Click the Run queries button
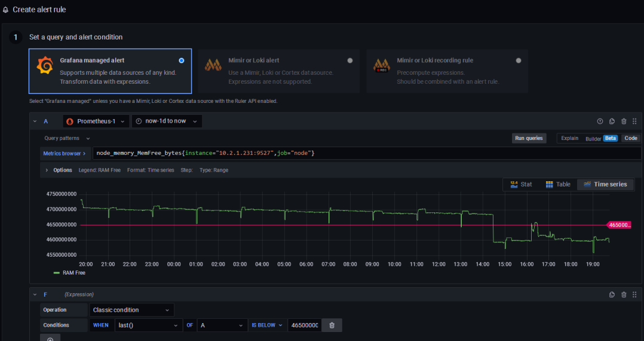This screenshot has height=341, width=644. point(529,138)
